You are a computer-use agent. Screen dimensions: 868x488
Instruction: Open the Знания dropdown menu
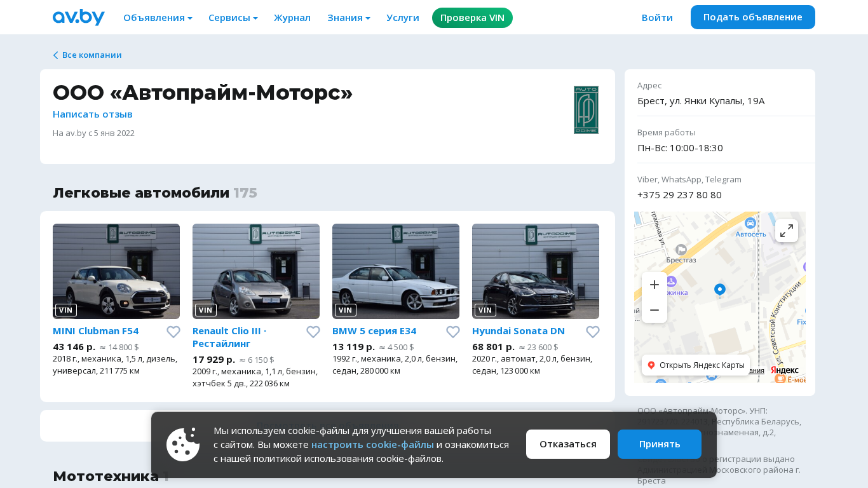349,18
